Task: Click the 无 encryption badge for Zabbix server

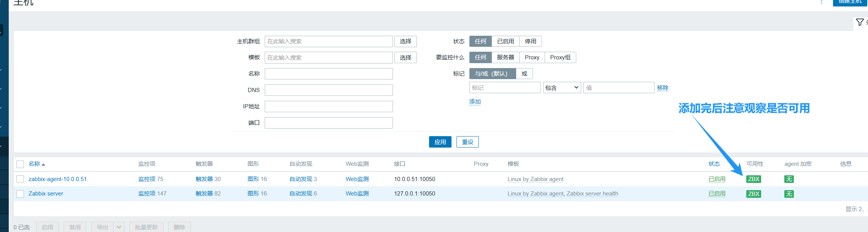Action: point(789,194)
